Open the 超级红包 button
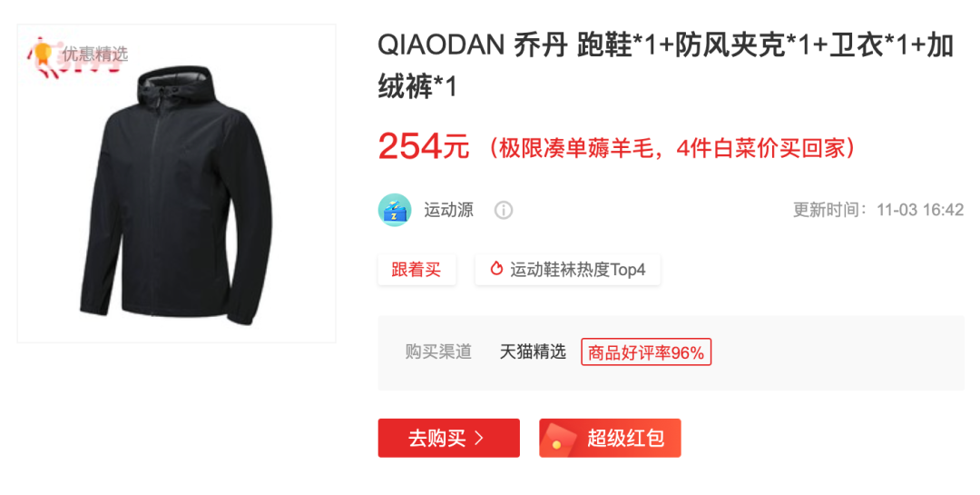Image resolution: width=980 pixels, height=495 pixels. [x=610, y=438]
